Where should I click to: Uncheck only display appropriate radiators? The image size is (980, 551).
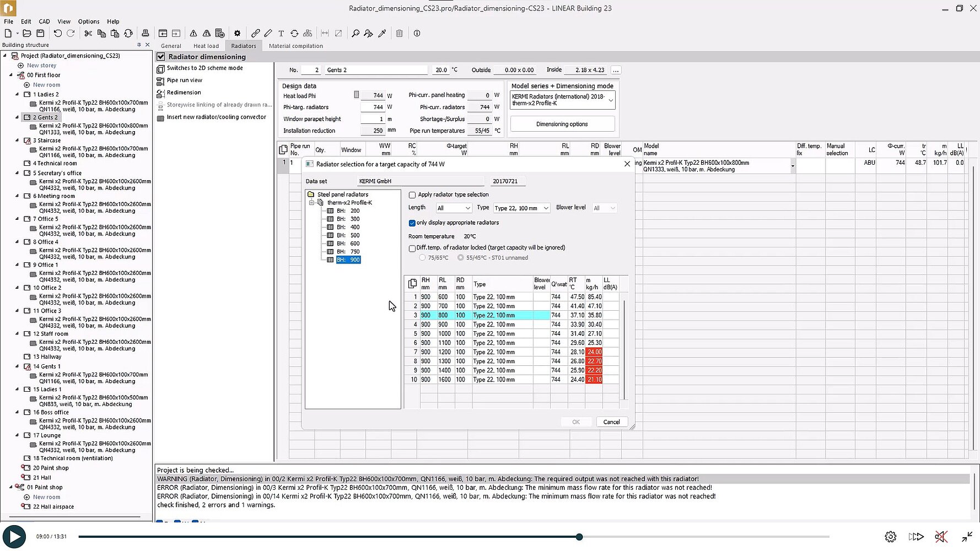coord(412,223)
